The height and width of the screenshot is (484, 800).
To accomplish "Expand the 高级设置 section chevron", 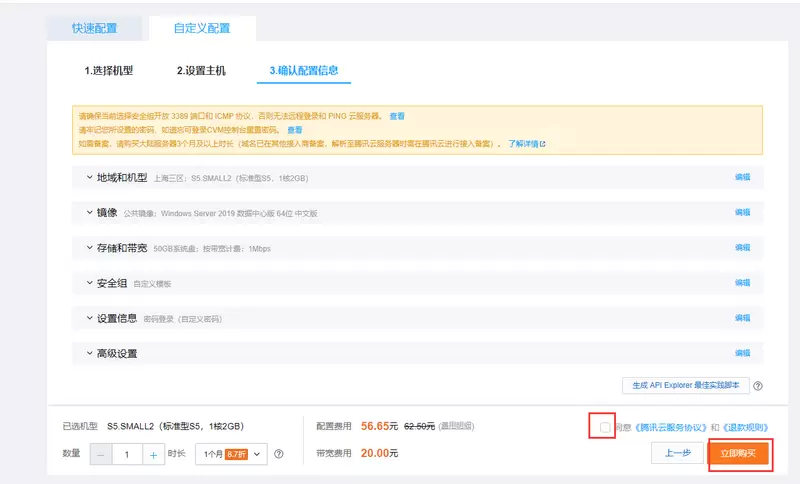I will tap(89, 353).
